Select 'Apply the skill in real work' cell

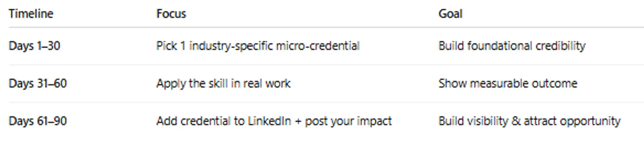click(x=223, y=83)
